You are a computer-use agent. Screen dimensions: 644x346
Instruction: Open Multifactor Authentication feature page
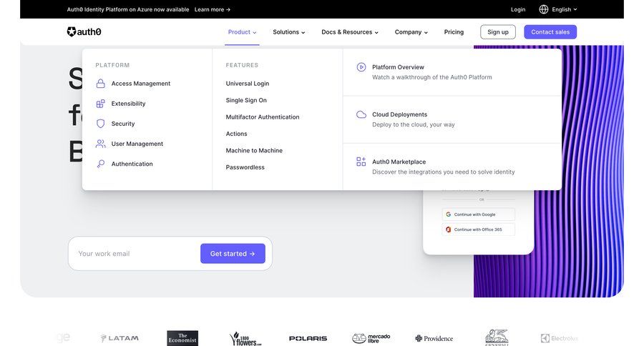[263, 117]
